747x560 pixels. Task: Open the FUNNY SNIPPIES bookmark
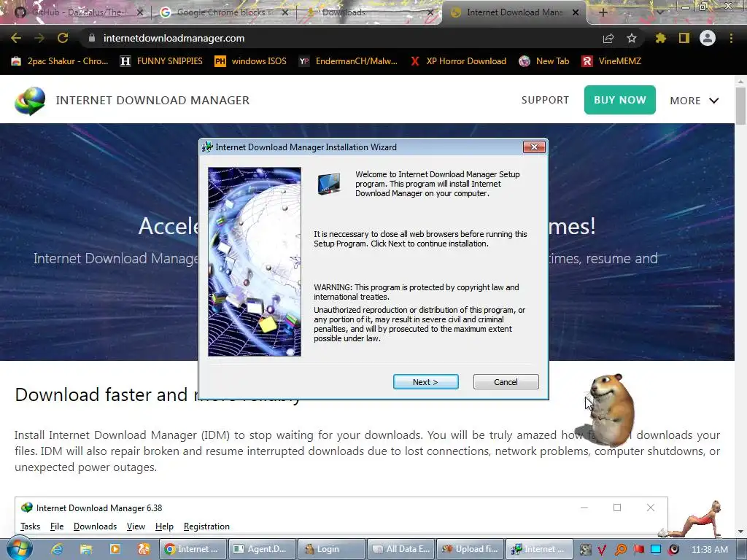(161, 61)
